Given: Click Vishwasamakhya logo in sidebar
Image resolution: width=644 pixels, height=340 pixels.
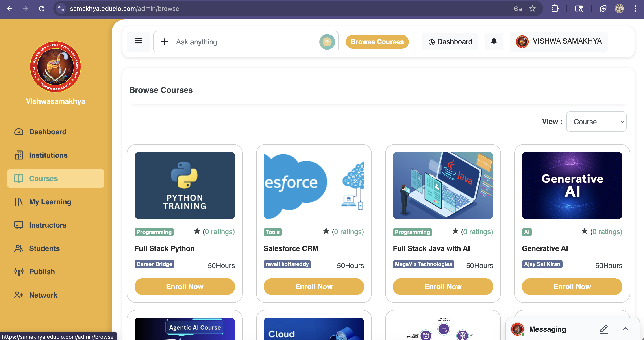Looking at the screenshot, I should (56, 67).
